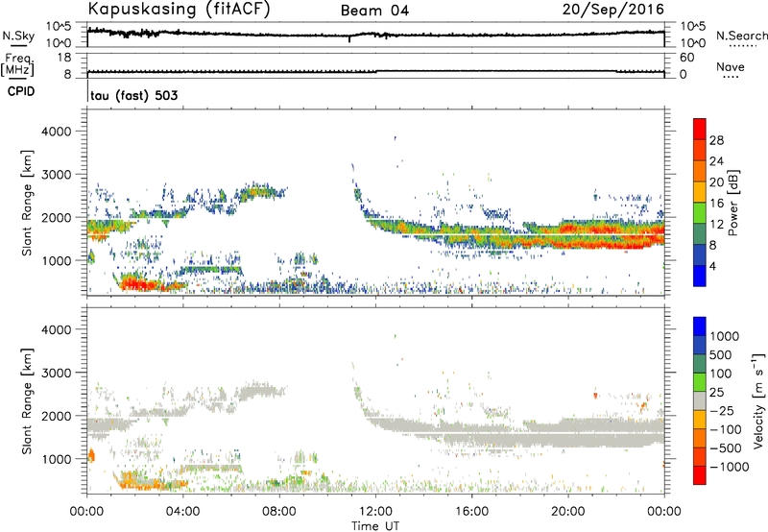Select the "tau (fast) 503" CPID entry
Image resolution: width=768 pixels, height=532 pixels.
(134, 95)
